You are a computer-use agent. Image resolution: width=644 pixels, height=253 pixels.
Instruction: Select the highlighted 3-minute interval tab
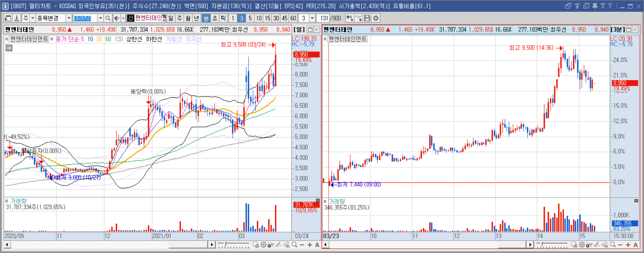[x=241, y=18]
